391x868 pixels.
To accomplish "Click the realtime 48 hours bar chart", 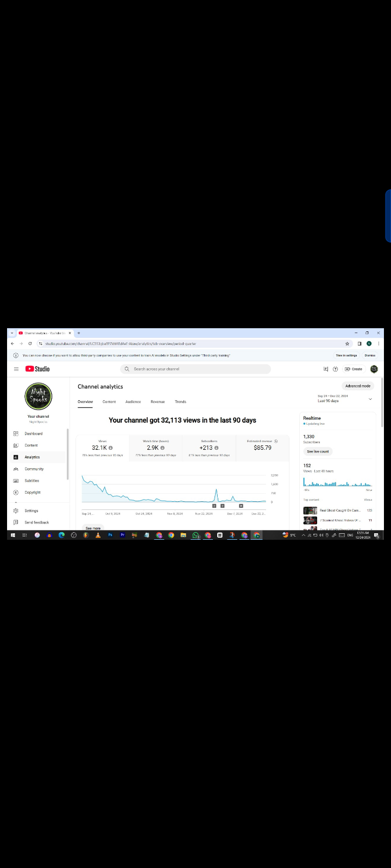I will (338, 482).
